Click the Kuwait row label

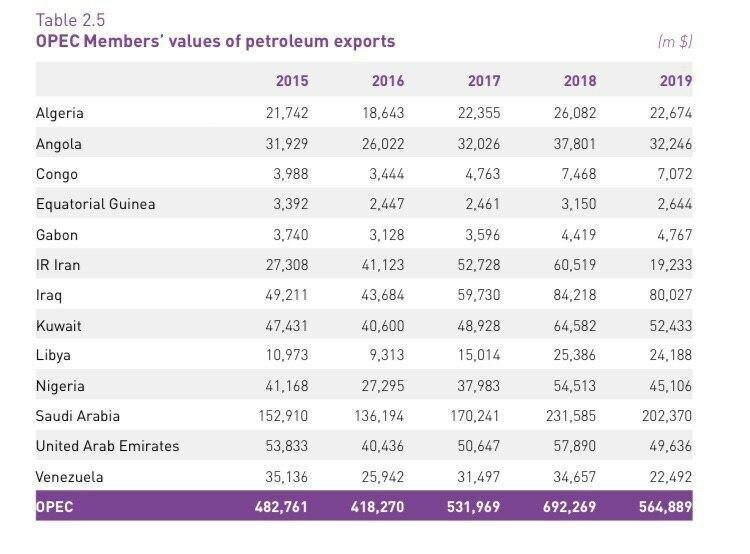pos(58,326)
